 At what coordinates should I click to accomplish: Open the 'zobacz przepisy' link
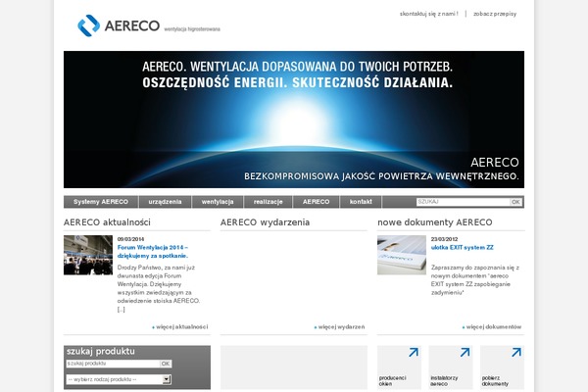pos(495,14)
